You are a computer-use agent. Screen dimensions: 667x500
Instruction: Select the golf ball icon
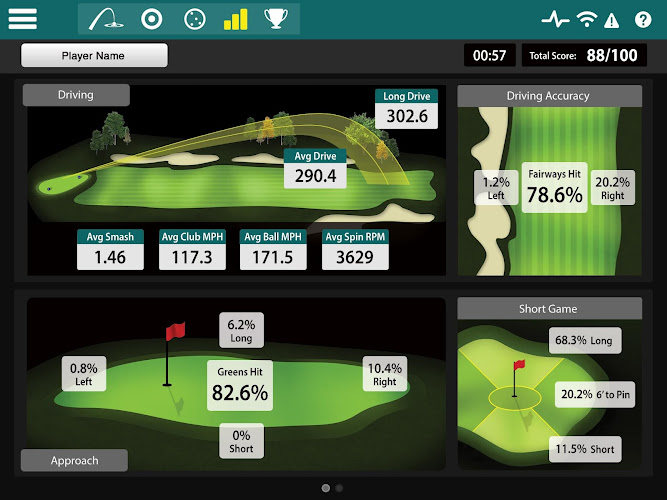[195, 19]
